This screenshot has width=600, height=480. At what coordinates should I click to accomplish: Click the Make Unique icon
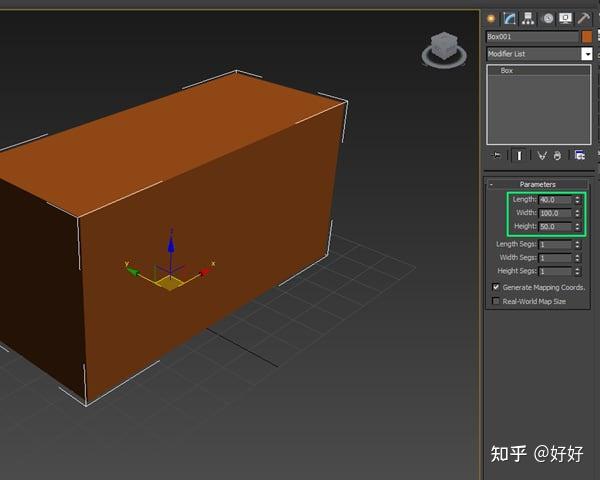pyautogui.click(x=541, y=155)
